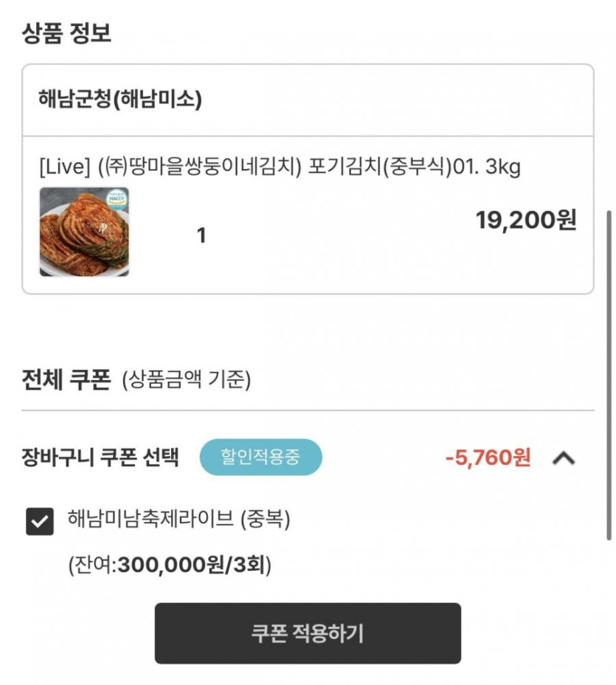Open the 해남군청(해남미소) seller header

120,100
